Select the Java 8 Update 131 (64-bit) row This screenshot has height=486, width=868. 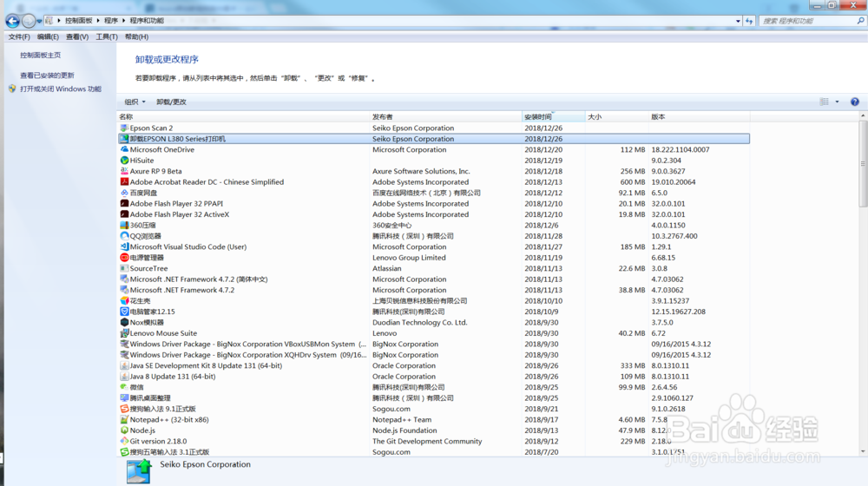pos(434,377)
